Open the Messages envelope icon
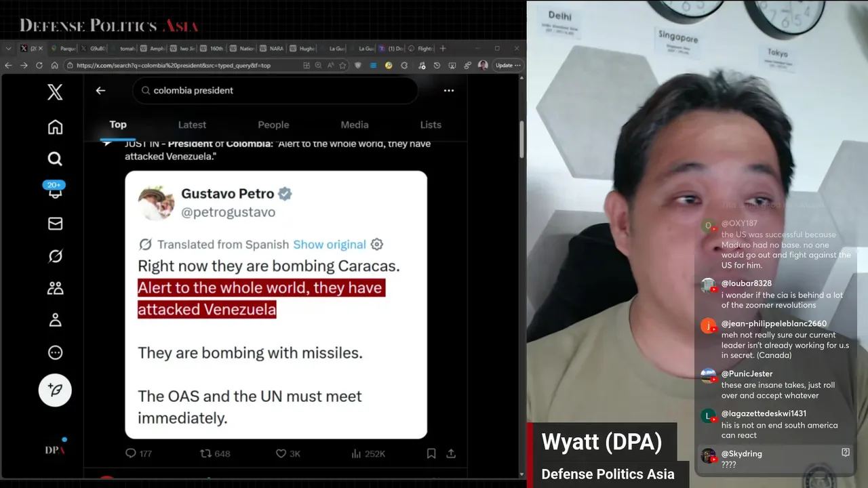Image resolution: width=868 pixels, height=488 pixels. point(55,224)
